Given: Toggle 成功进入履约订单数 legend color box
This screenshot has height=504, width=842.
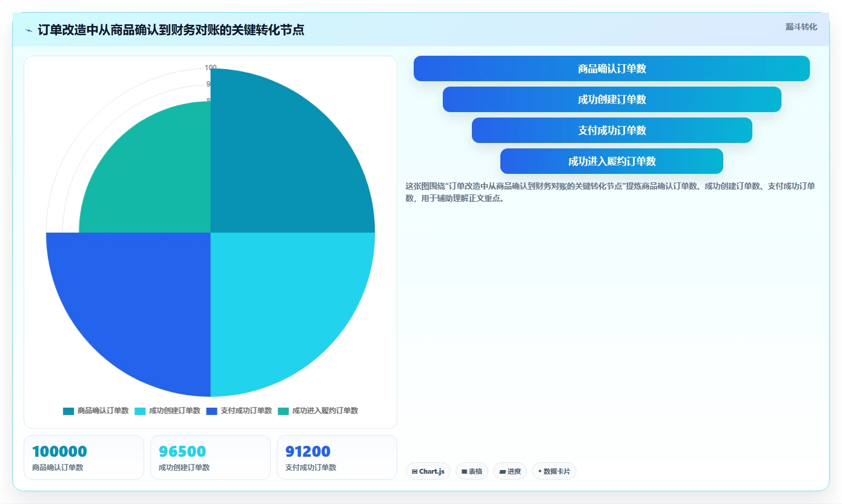Looking at the screenshot, I should click(x=283, y=411).
